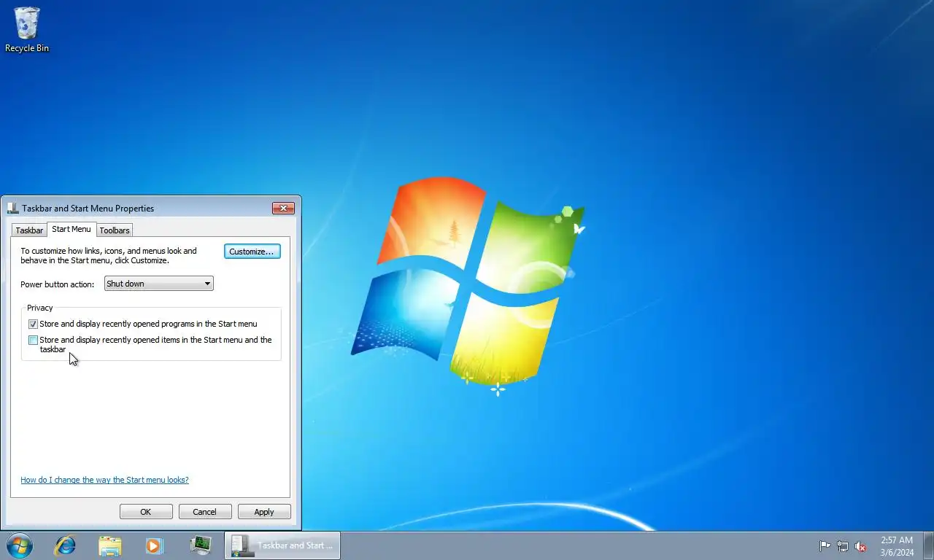This screenshot has width=934, height=560.
Task: Open the network tray icon
Action: coord(843,546)
